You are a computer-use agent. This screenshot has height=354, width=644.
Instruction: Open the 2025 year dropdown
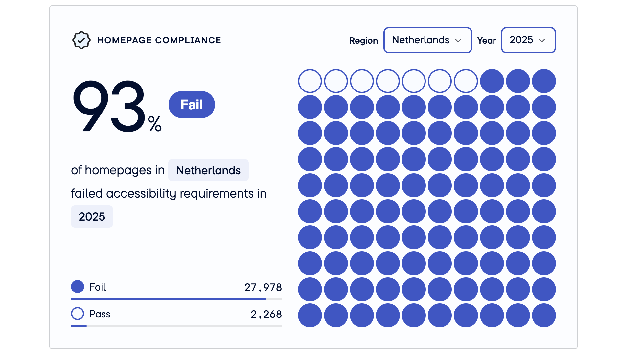pyautogui.click(x=528, y=40)
